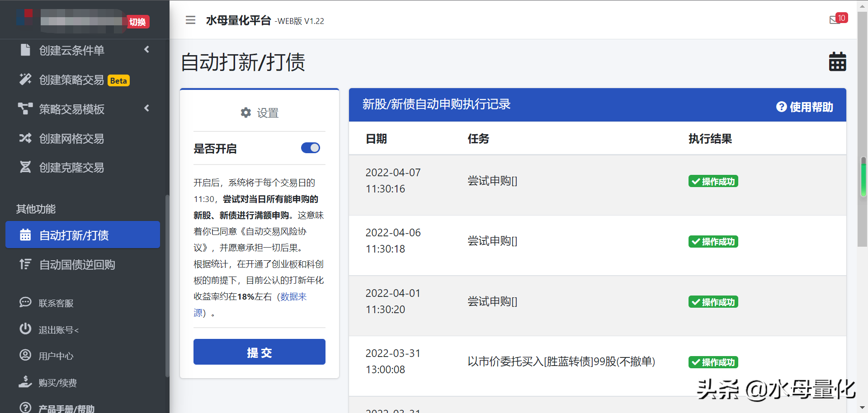Click the 2022-03-31 操作成功 badge

coord(713,362)
